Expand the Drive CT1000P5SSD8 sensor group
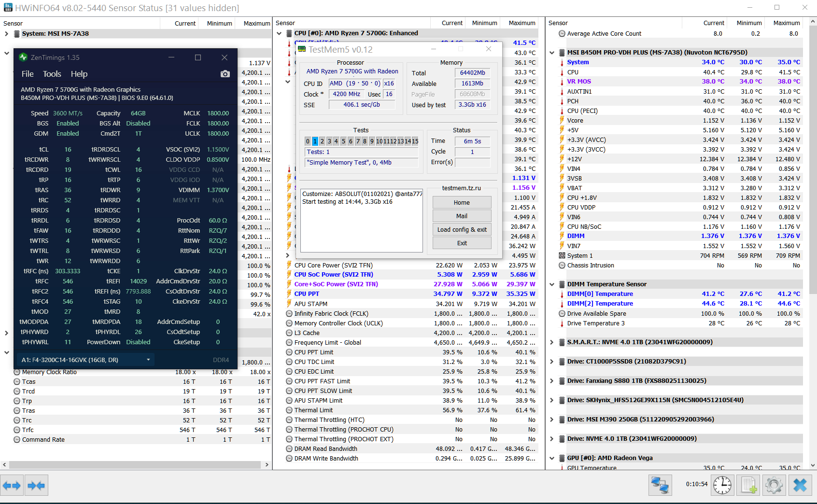817x504 pixels. tap(552, 362)
